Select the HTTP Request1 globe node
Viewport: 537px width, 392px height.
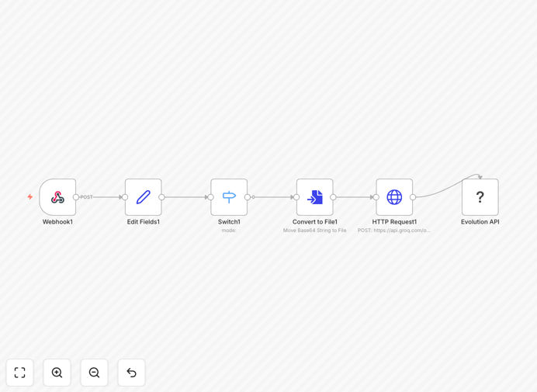click(x=394, y=197)
